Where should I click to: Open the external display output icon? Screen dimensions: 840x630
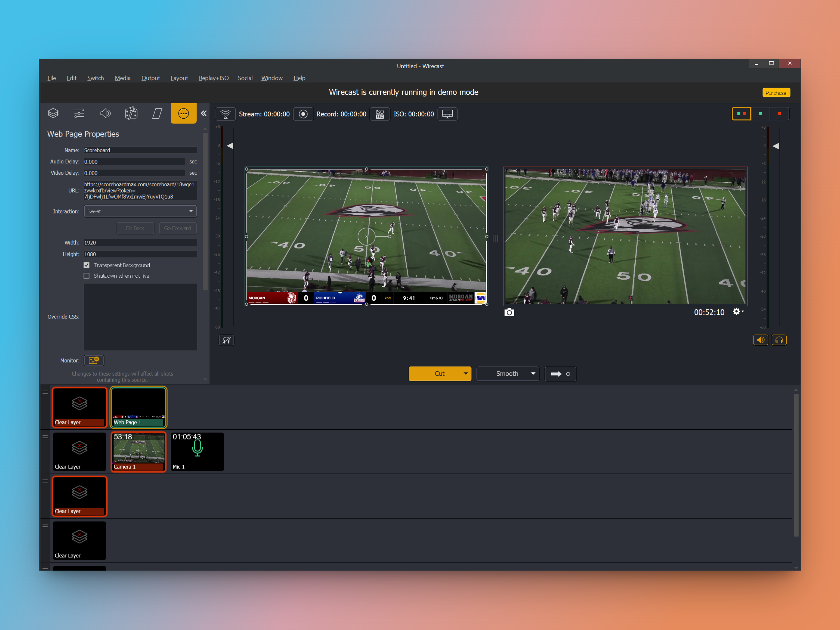point(447,114)
